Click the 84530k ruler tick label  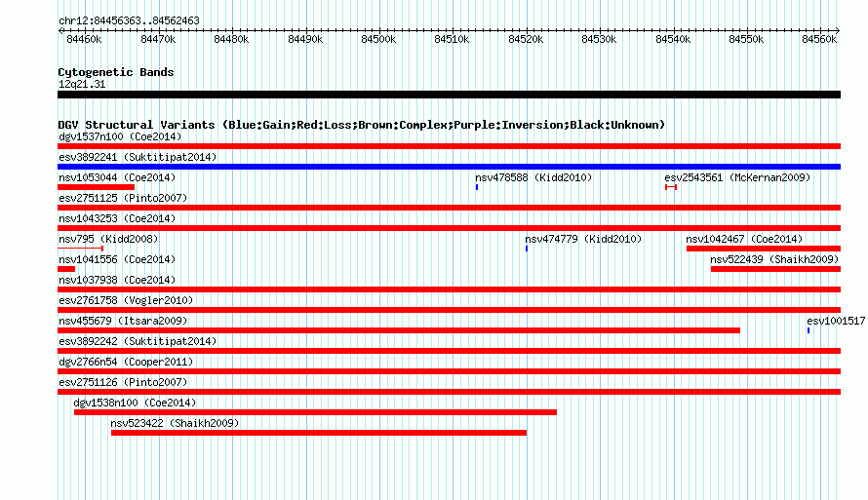(x=599, y=39)
